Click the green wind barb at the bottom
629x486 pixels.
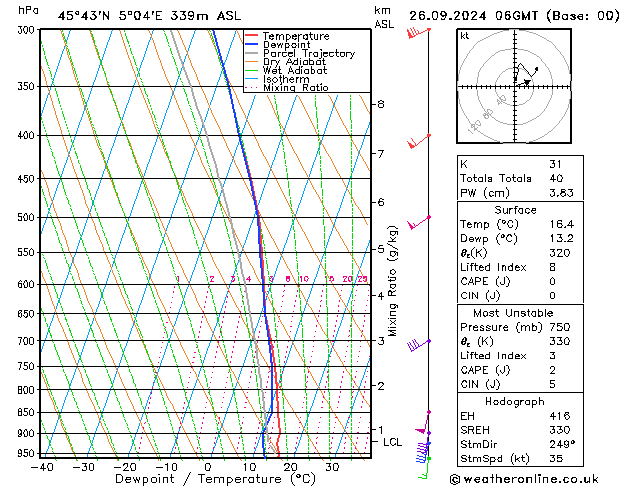point(424,469)
